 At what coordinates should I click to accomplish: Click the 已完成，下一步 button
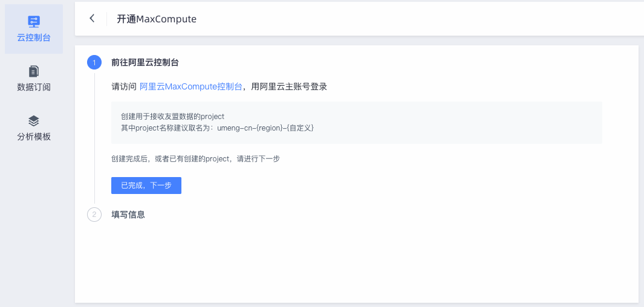(146, 186)
